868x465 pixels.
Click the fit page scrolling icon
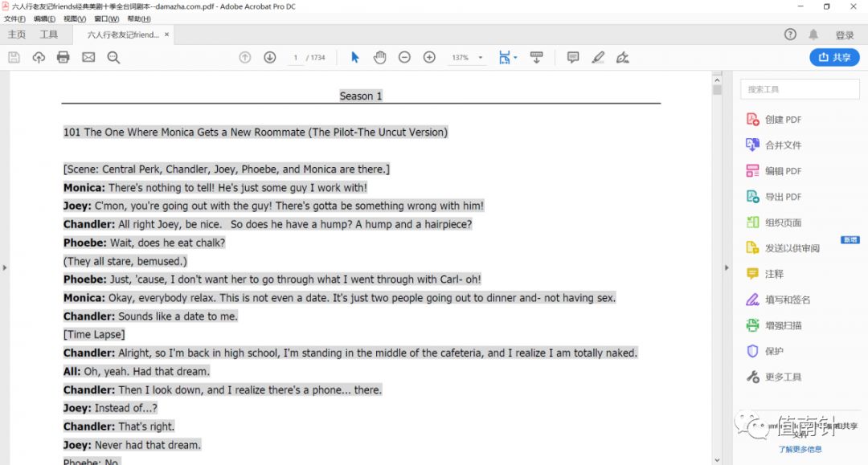pos(504,58)
